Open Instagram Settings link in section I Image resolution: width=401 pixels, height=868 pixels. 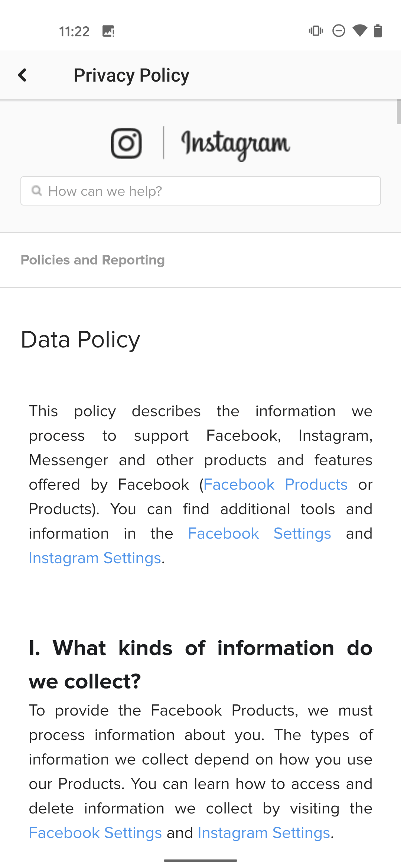pyautogui.click(x=264, y=833)
